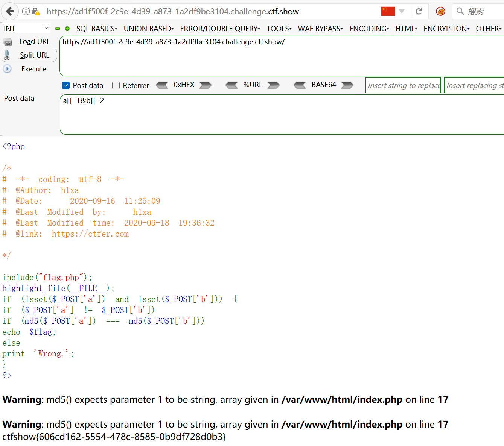Click the Execute button
The width and height of the screenshot is (504, 446).
pyautogui.click(x=33, y=69)
